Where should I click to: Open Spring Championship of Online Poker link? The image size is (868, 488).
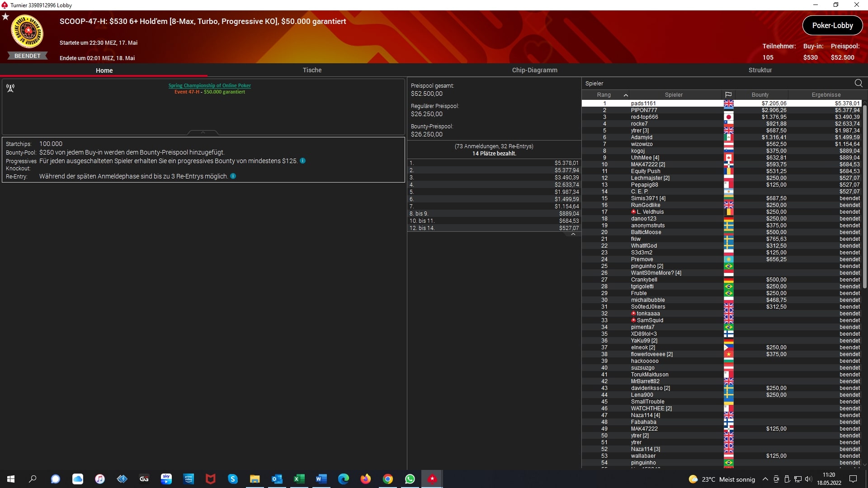point(209,85)
